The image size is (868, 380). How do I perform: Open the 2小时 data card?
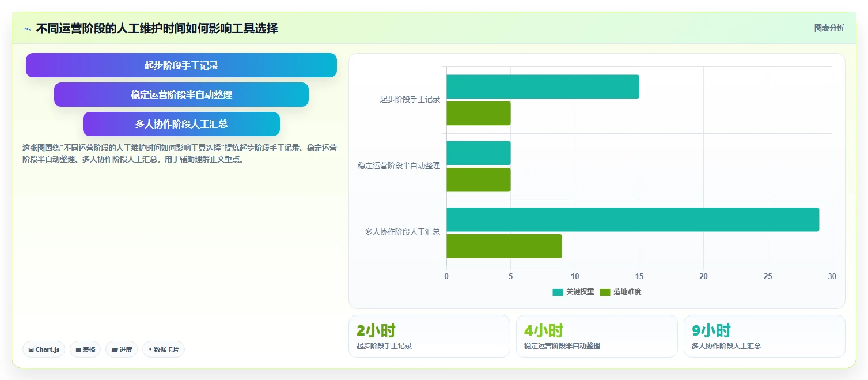429,336
